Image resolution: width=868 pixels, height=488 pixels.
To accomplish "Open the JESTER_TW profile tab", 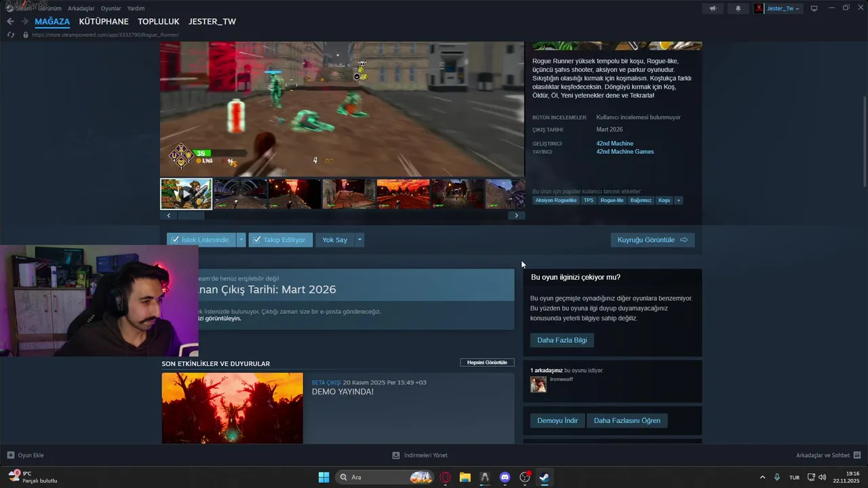I will 212,22.
